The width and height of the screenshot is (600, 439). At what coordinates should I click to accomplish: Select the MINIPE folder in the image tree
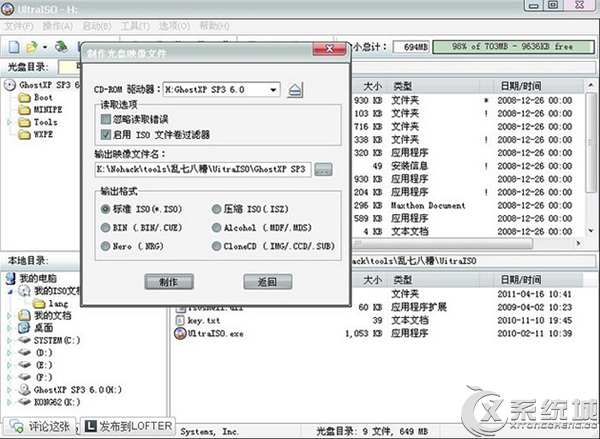(x=40, y=109)
